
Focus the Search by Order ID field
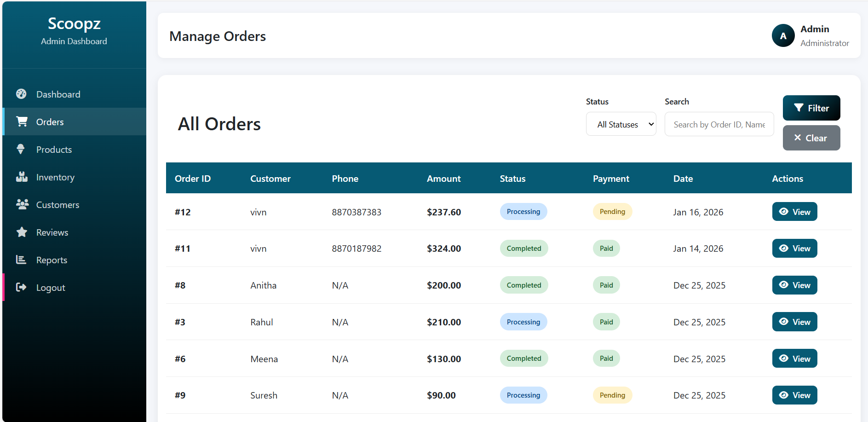719,124
